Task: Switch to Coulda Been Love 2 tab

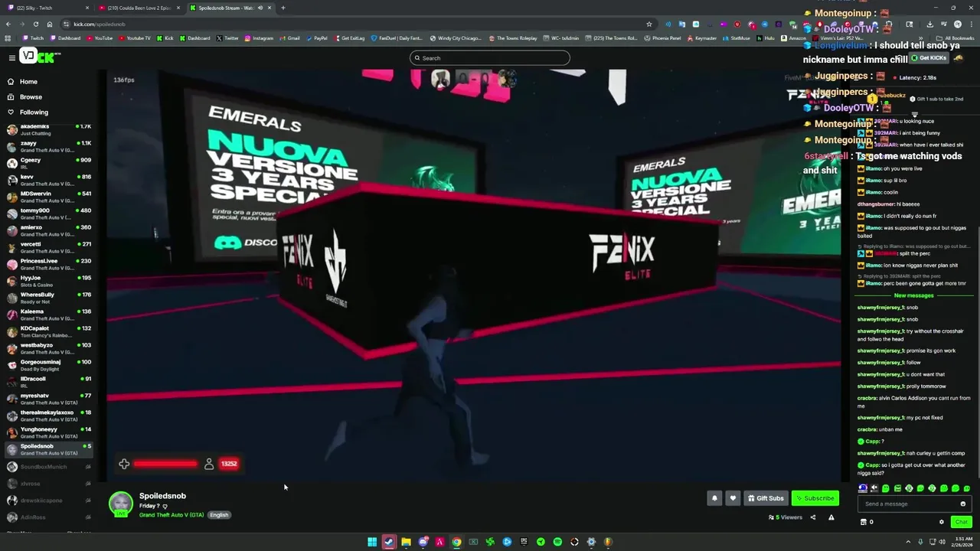Action: [x=141, y=8]
